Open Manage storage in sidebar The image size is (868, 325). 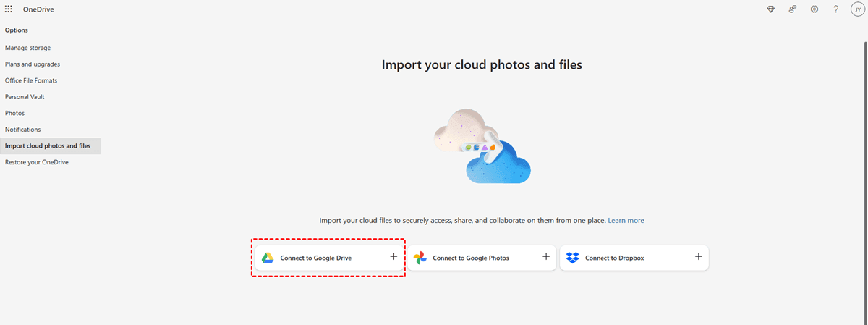(27, 48)
